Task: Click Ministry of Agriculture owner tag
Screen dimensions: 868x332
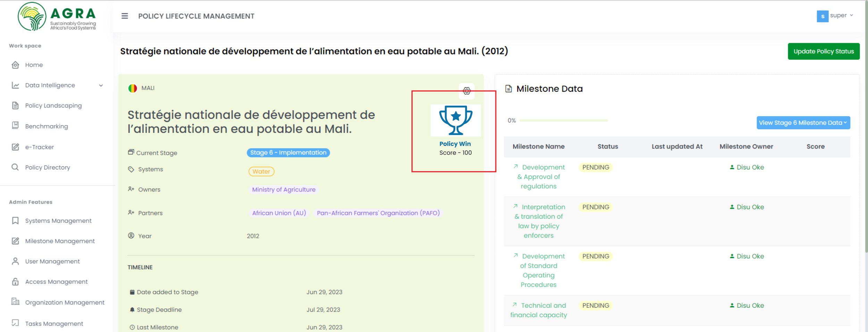Action: tap(284, 189)
